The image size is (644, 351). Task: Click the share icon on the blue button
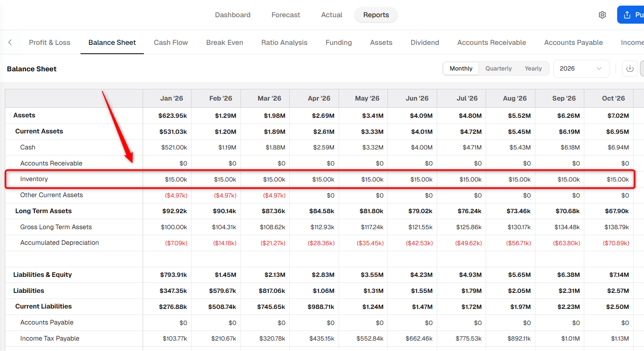coord(627,15)
